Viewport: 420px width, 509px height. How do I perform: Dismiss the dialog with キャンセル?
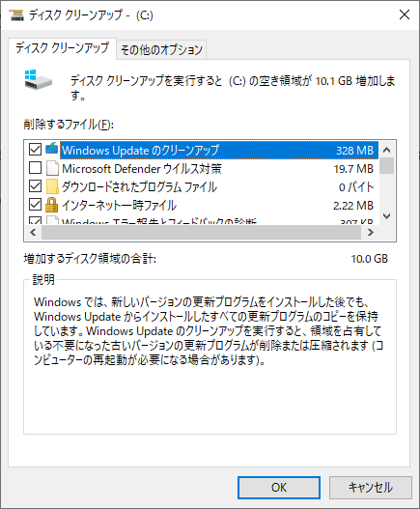(x=371, y=487)
